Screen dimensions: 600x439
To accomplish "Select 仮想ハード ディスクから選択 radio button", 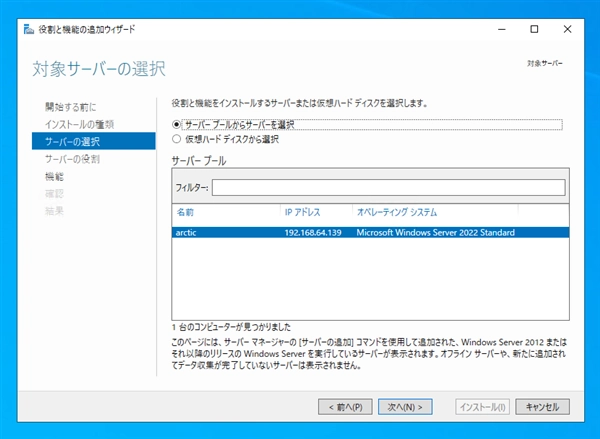I will (x=176, y=139).
